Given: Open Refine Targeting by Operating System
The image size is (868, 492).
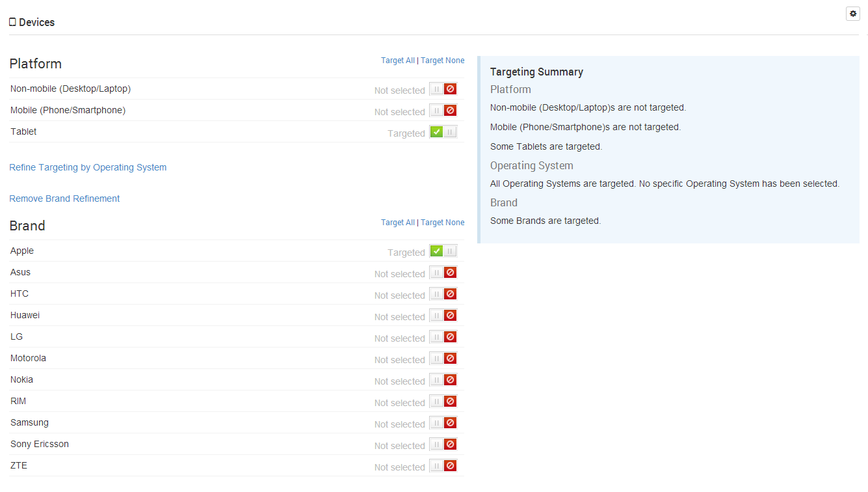Looking at the screenshot, I should tap(88, 167).
